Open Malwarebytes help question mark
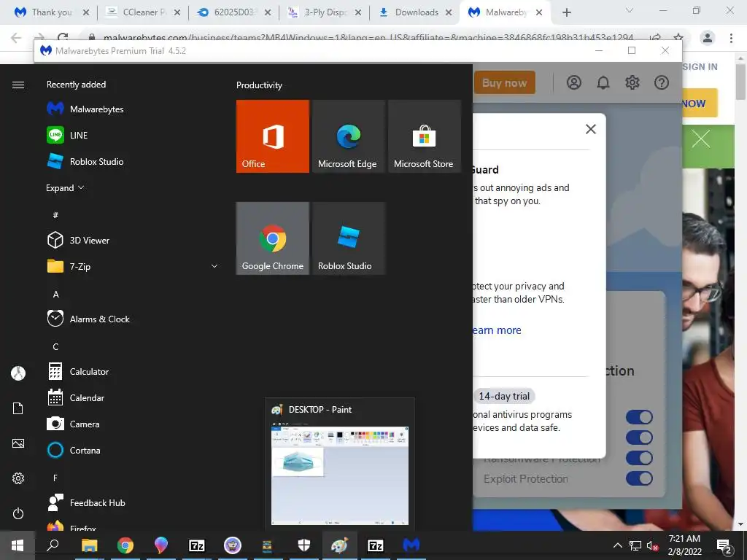 pos(661,83)
